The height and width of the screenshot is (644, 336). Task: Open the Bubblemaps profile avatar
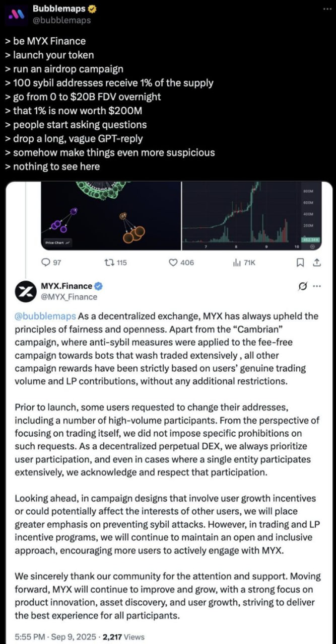pyautogui.click(x=15, y=14)
